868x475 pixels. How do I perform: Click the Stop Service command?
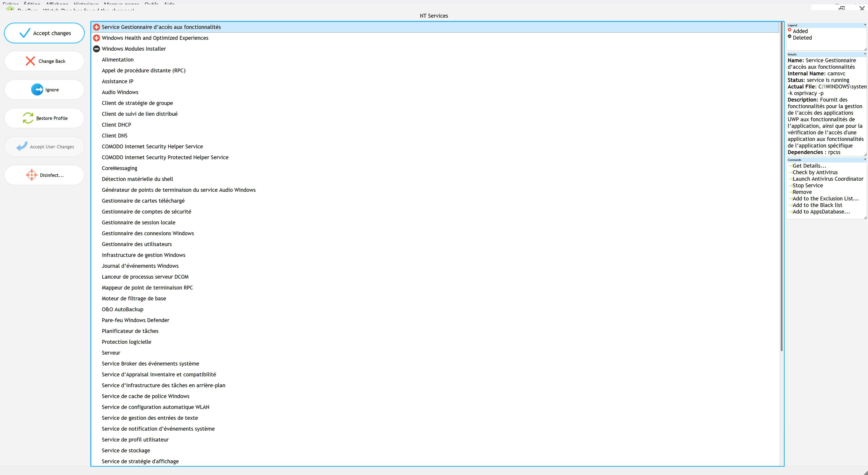[x=807, y=185]
